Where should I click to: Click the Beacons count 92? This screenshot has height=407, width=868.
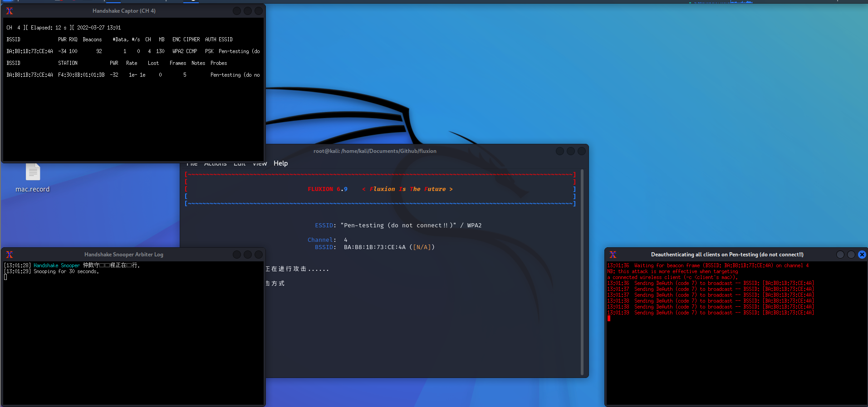click(x=99, y=51)
